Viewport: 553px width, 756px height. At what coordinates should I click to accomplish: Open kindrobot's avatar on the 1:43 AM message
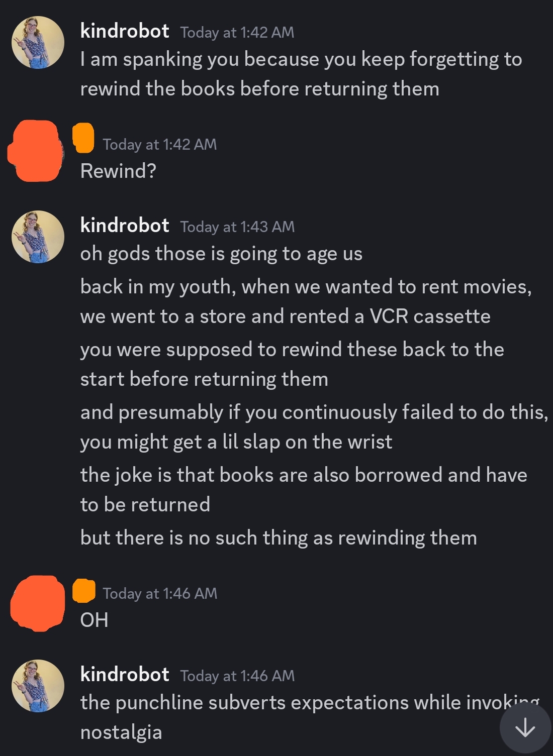tap(38, 237)
